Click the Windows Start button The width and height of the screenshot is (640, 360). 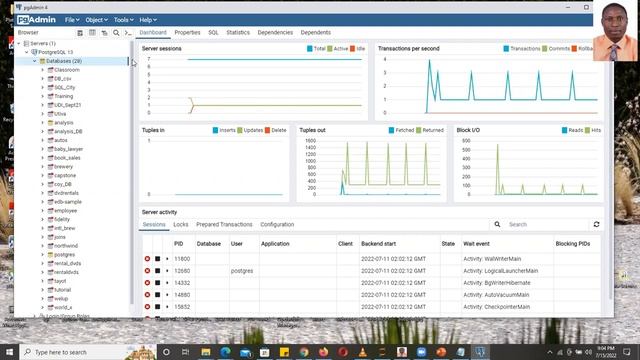coord(9,352)
